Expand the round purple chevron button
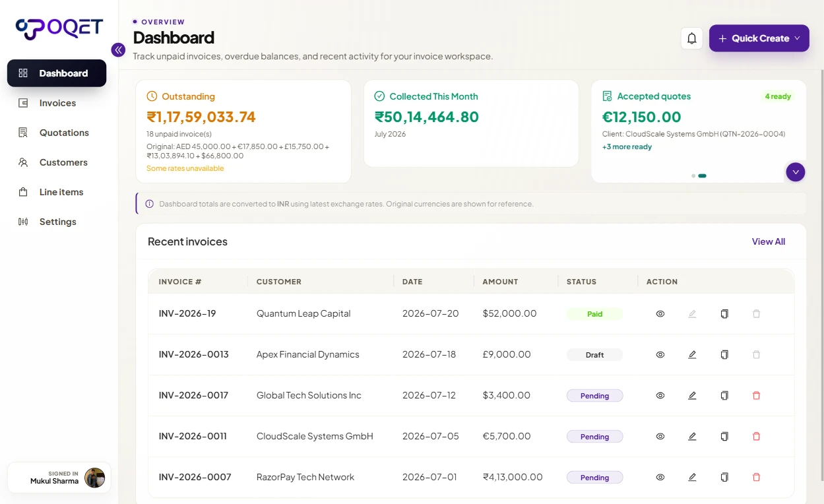 (x=796, y=172)
